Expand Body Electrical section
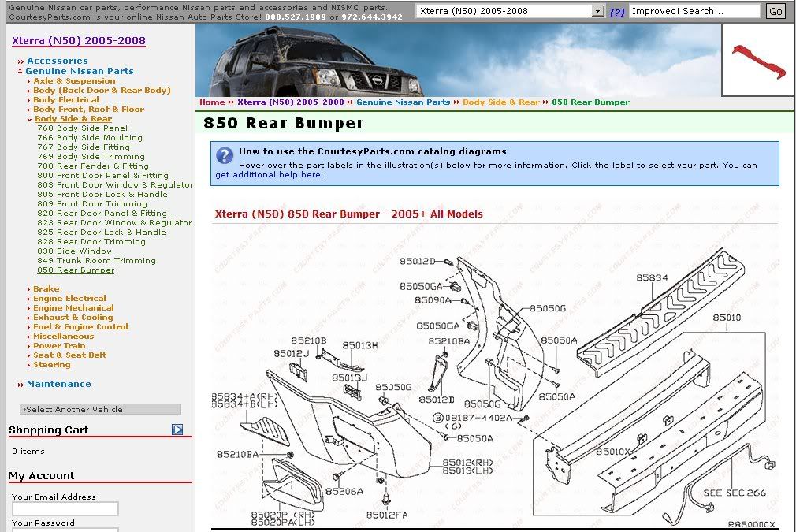 (x=66, y=99)
